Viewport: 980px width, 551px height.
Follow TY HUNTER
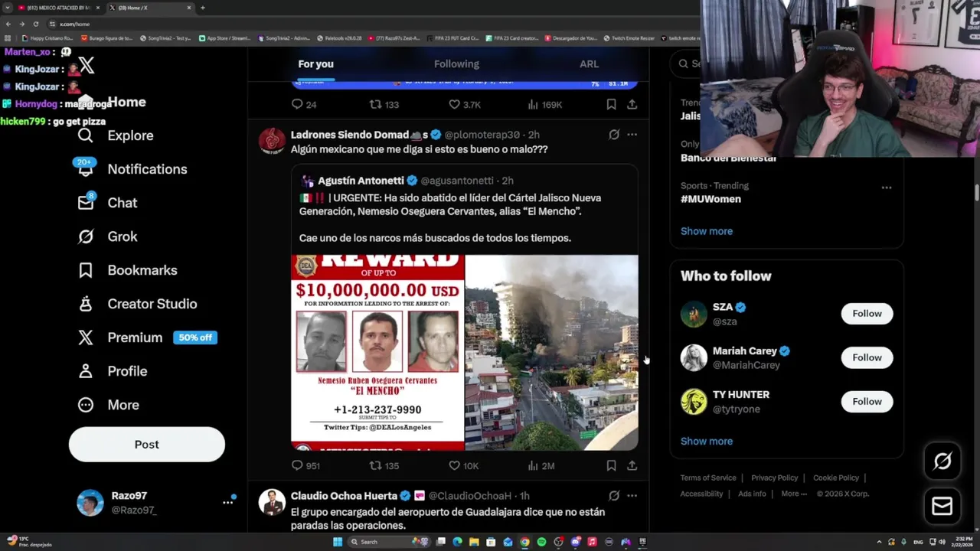pyautogui.click(x=867, y=401)
